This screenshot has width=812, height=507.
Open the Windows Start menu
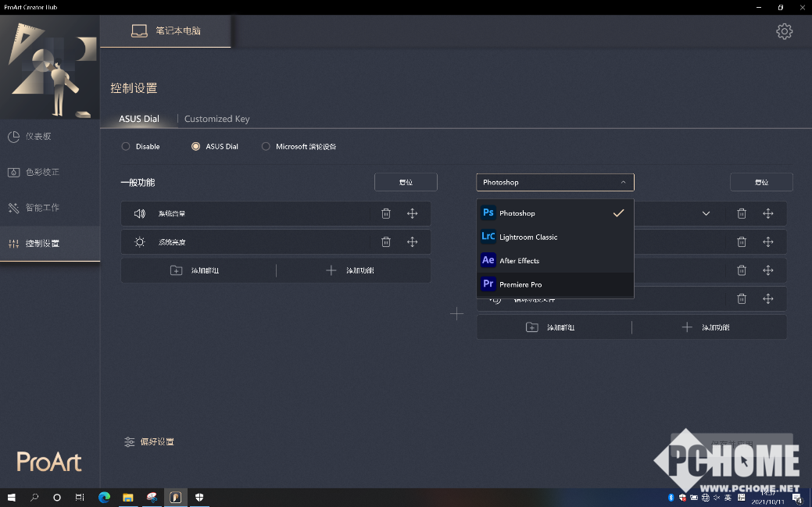[12, 498]
